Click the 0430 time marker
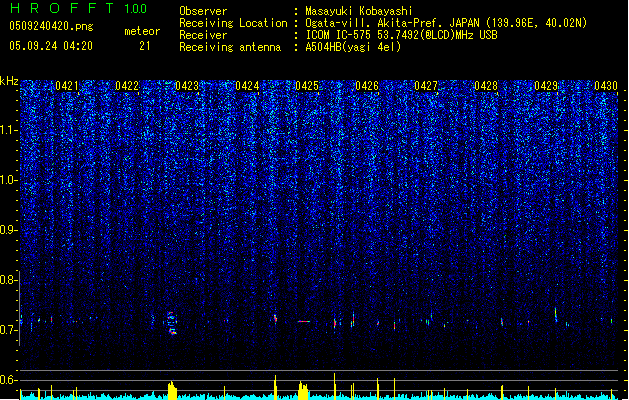The height and width of the screenshot is (400, 629). (606, 86)
